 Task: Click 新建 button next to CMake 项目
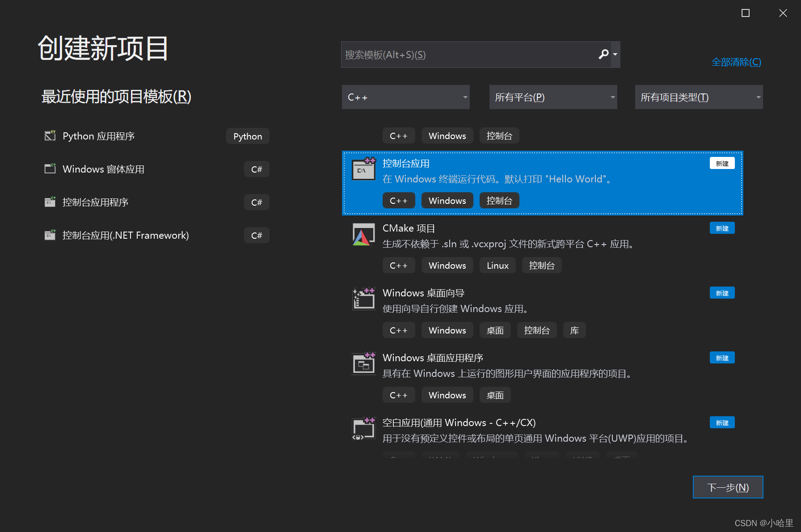pyautogui.click(x=722, y=228)
